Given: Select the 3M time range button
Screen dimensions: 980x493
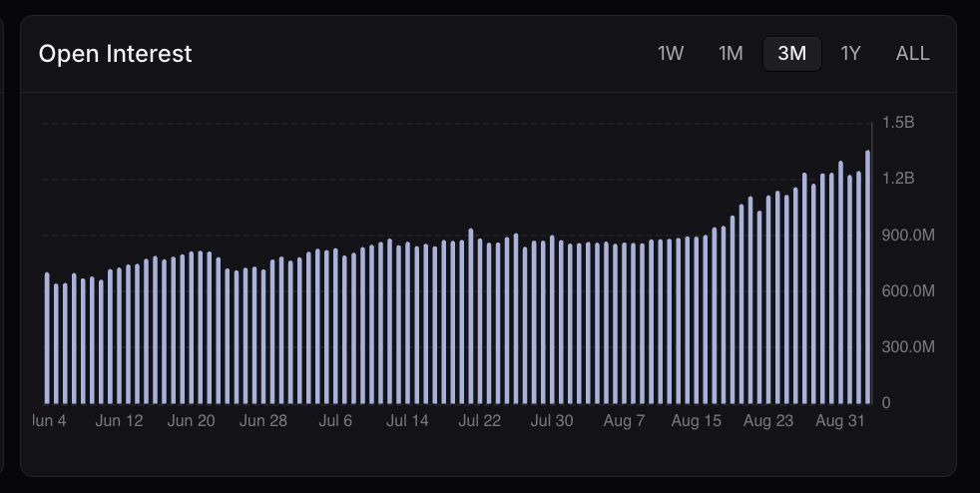Looking at the screenshot, I should (791, 54).
